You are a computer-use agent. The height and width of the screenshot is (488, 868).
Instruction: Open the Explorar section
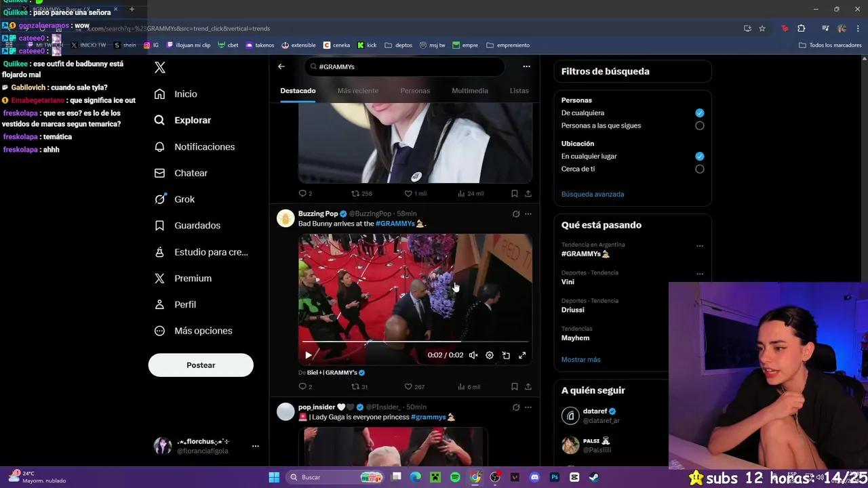click(x=182, y=120)
